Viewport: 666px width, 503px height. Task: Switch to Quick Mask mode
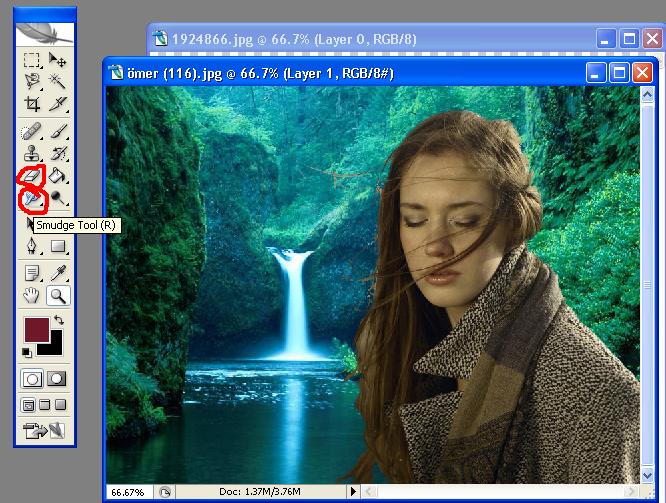click(x=56, y=379)
